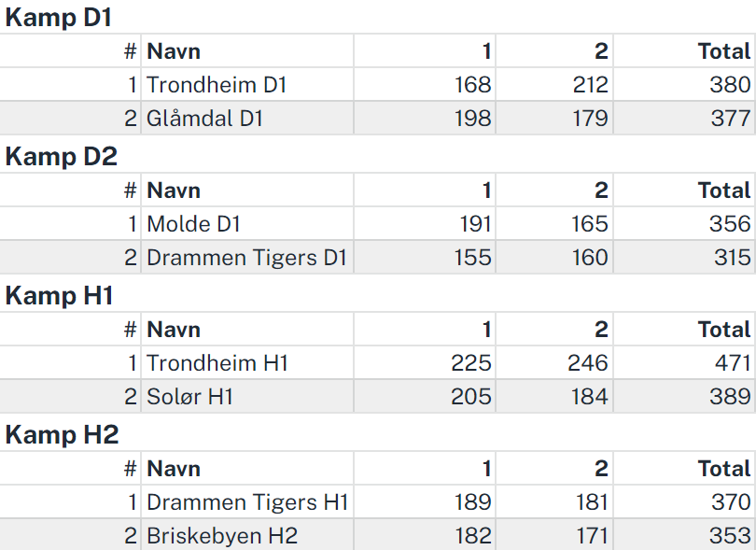Select the Glåmdal D1 row name
The width and height of the screenshot is (756, 550).
(x=204, y=119)
